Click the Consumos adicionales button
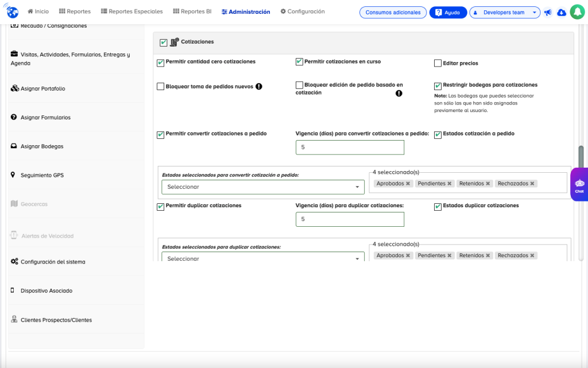The width and height of the screenshot is (588, 368). pyautogui.click(x=393, y=13)
